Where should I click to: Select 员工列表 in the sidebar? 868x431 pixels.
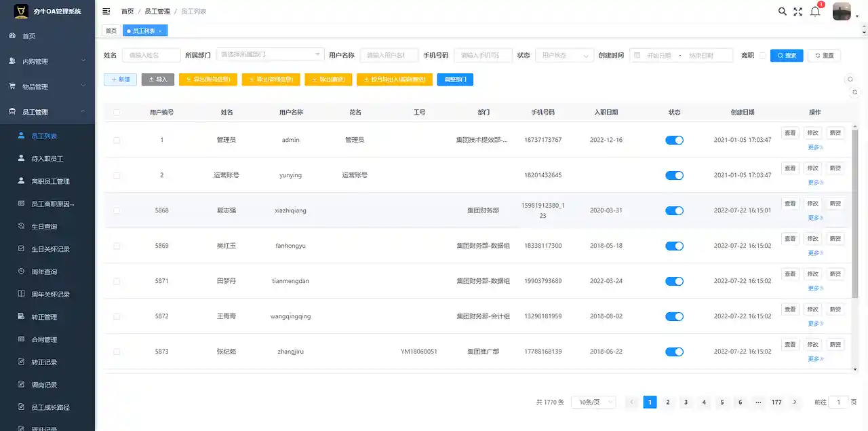coord(47,136)
